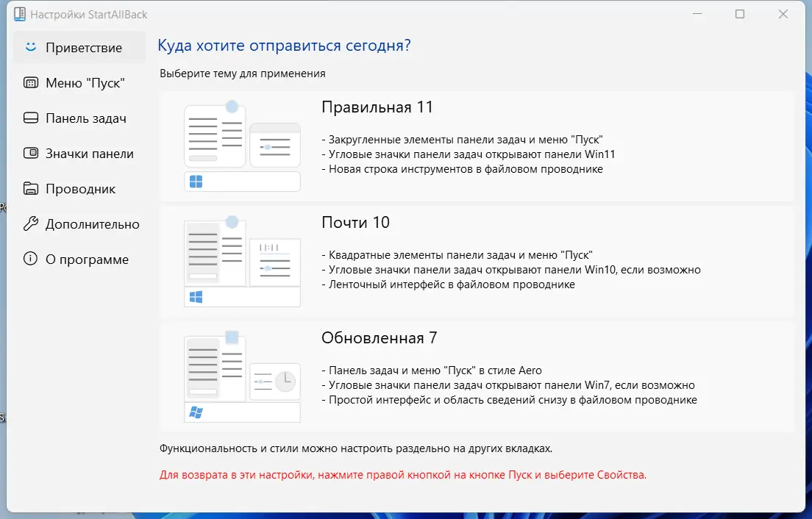The width and height of the screenshot is (812, 519).
Task: Select the Обновленная 7 theme title
Action: pyautogui.click(x=379, y=338)
